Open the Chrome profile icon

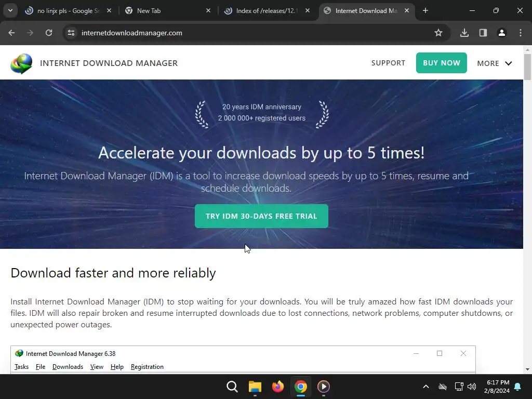pos(502,33)
